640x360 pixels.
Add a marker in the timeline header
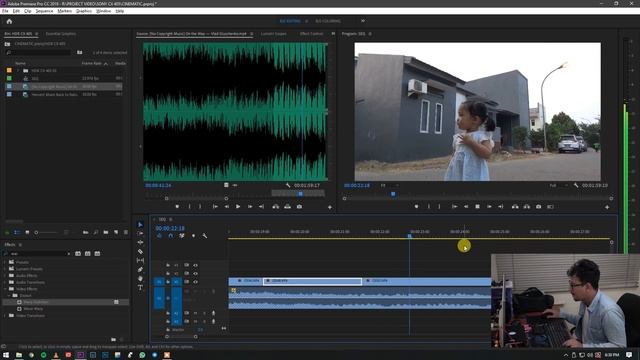pos(193,236)
